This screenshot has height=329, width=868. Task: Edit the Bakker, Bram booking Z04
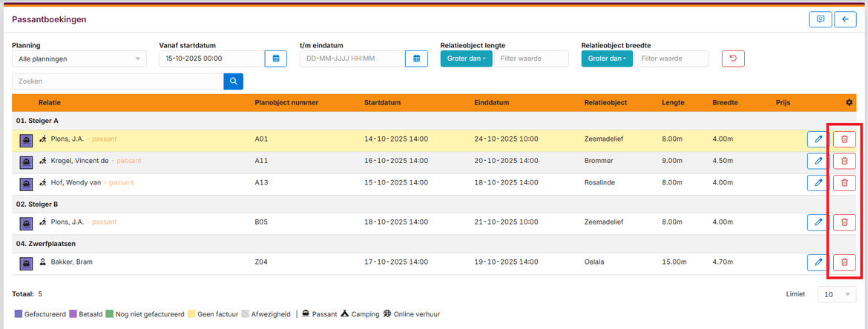(x=818, y=262)
